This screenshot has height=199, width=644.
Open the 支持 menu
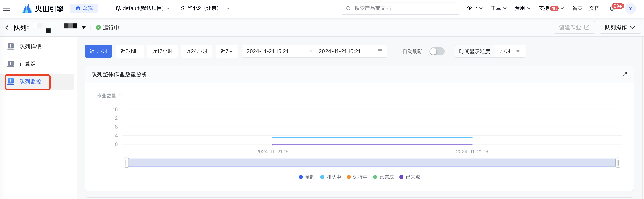pyautogui.click(x=551, y=8)
